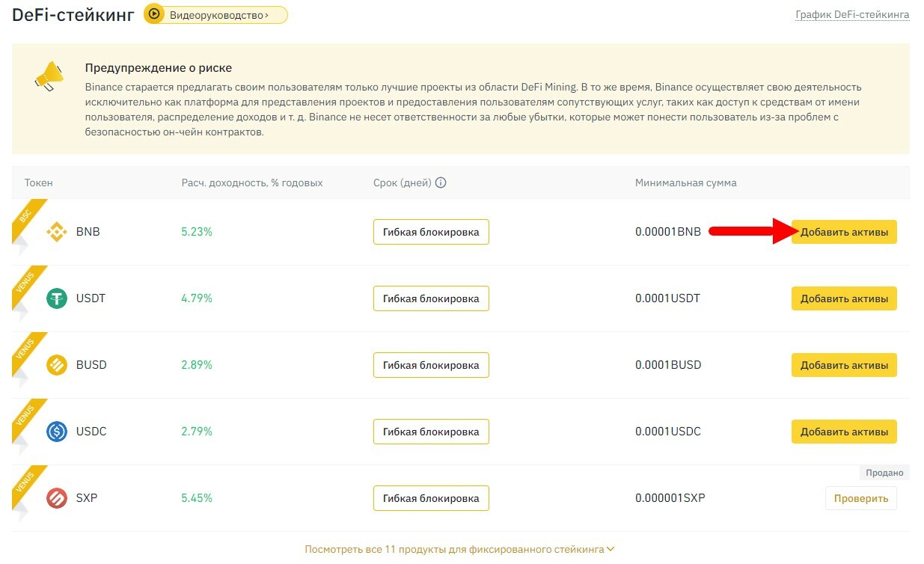924x564 pixels.
Task: Click the BNB token logo
Action: (x=57, y=232)
